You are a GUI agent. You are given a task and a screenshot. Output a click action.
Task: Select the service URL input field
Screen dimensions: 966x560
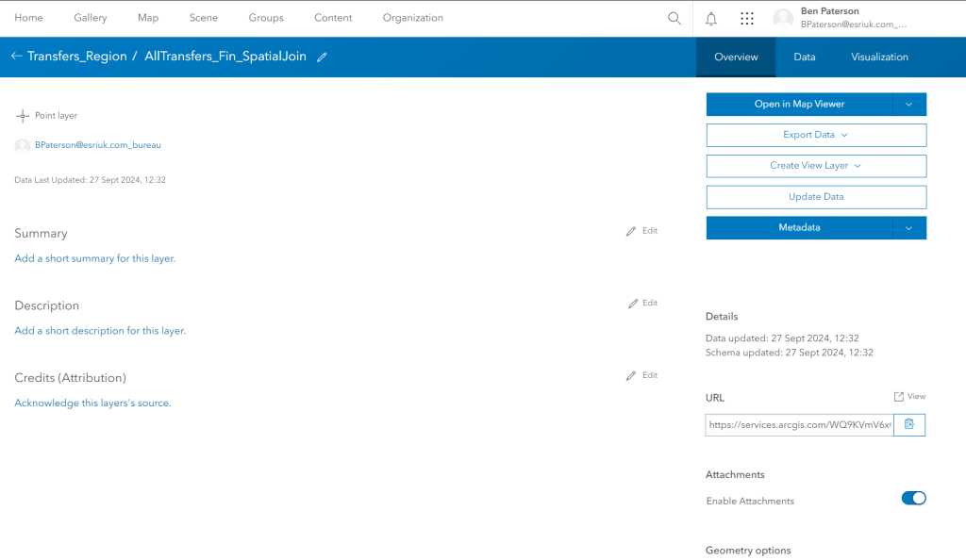797,424
